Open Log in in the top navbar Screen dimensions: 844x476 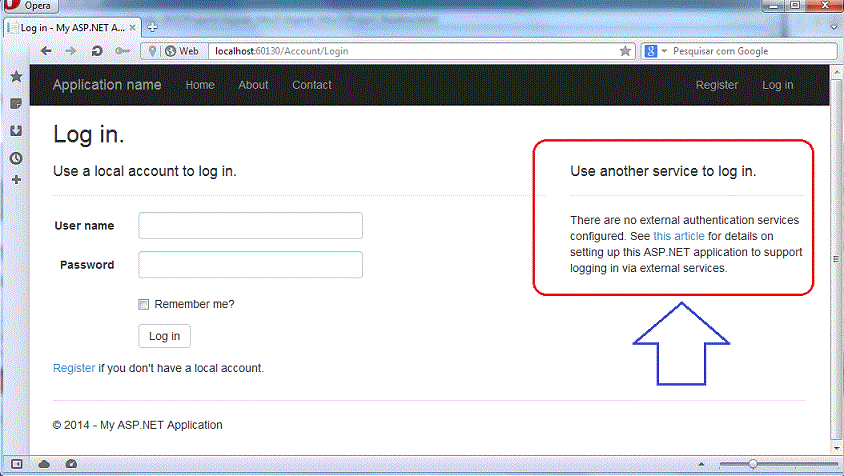tap(778, 85)
